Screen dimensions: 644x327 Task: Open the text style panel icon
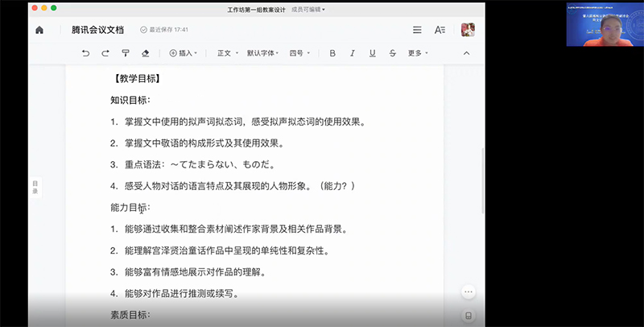(x=440, y=30)
